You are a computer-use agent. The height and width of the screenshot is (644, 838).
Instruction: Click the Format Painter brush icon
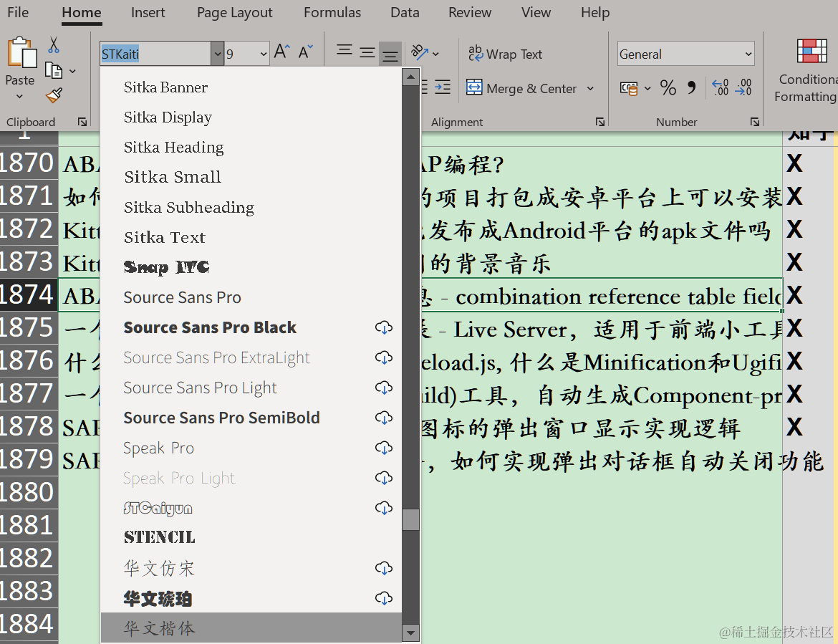[x=54, y=95]
